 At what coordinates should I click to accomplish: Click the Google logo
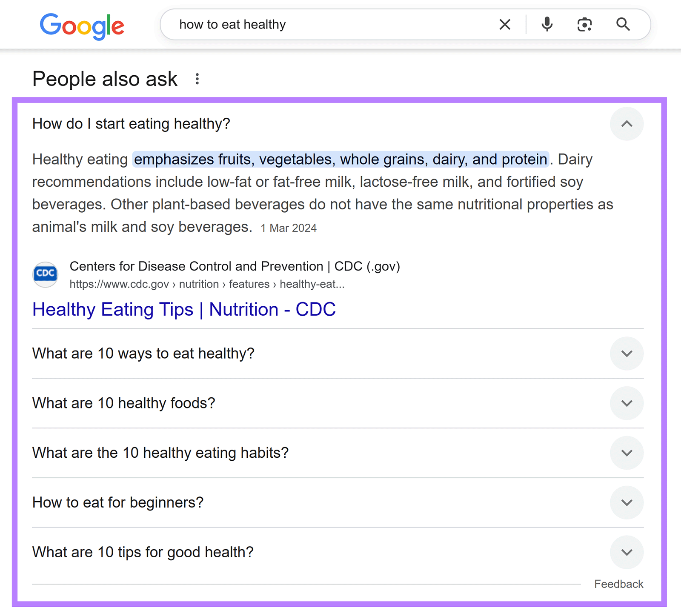coord(82,26)
